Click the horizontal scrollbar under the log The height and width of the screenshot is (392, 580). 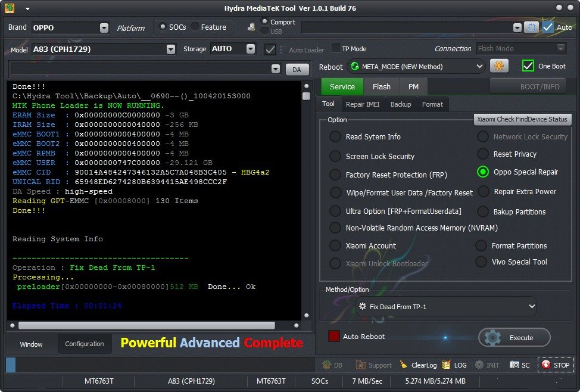pos(146,325)
